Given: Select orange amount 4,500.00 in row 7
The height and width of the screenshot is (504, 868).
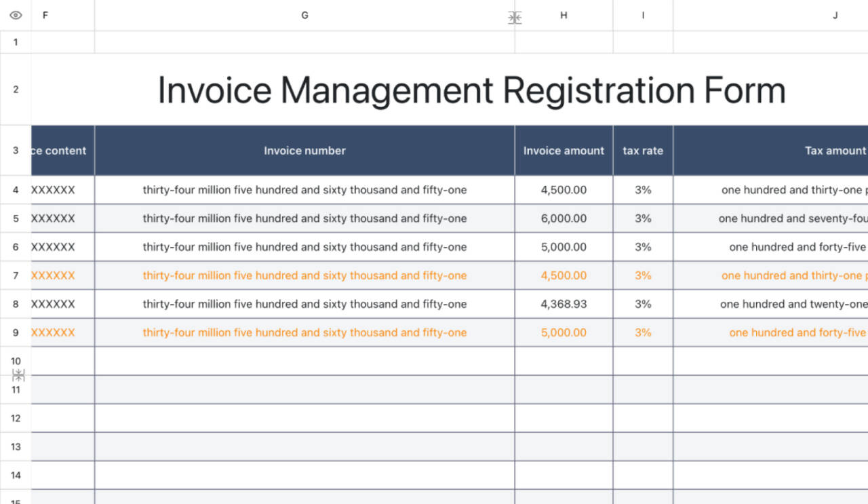Looking at the screenshot, I should (564, 275).
